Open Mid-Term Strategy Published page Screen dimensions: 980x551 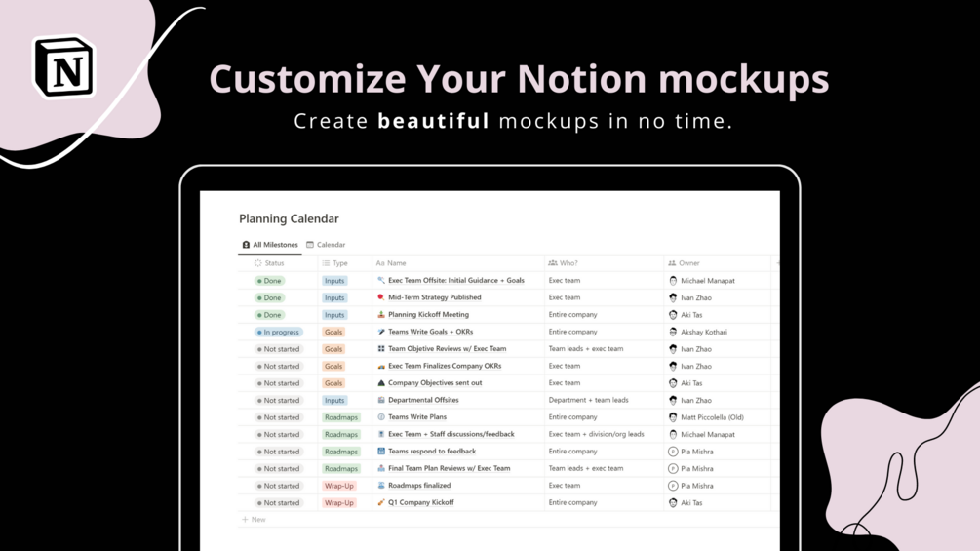(434, 297)
